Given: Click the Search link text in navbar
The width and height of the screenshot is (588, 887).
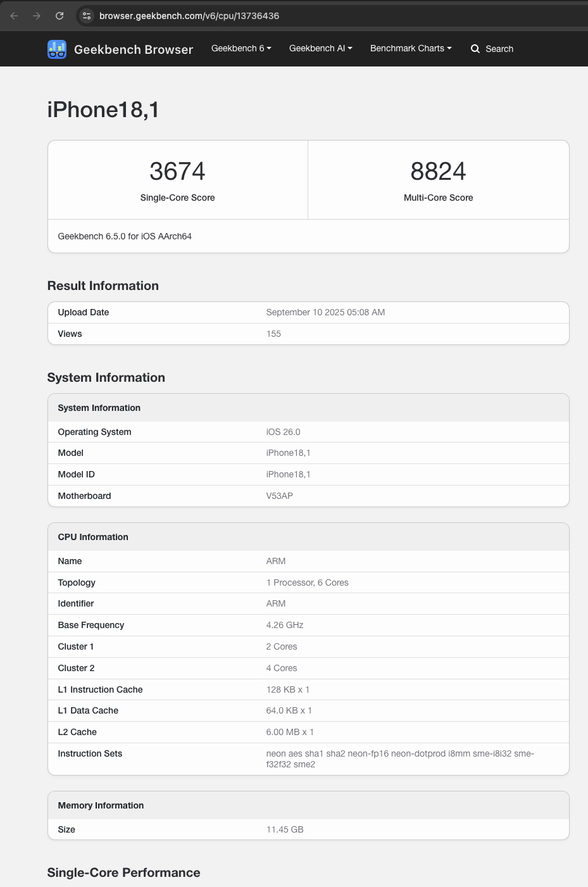Looking at the screenshot, I should 499,49.
